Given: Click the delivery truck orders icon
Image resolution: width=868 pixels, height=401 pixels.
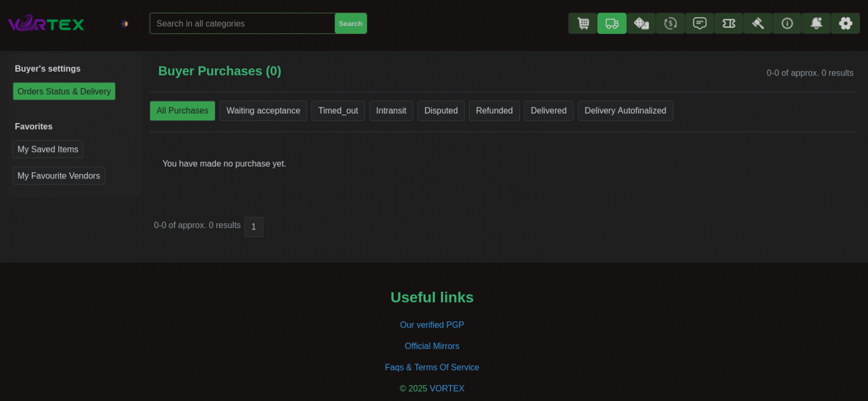Looking at the screenshot, I should click(612, 23).
